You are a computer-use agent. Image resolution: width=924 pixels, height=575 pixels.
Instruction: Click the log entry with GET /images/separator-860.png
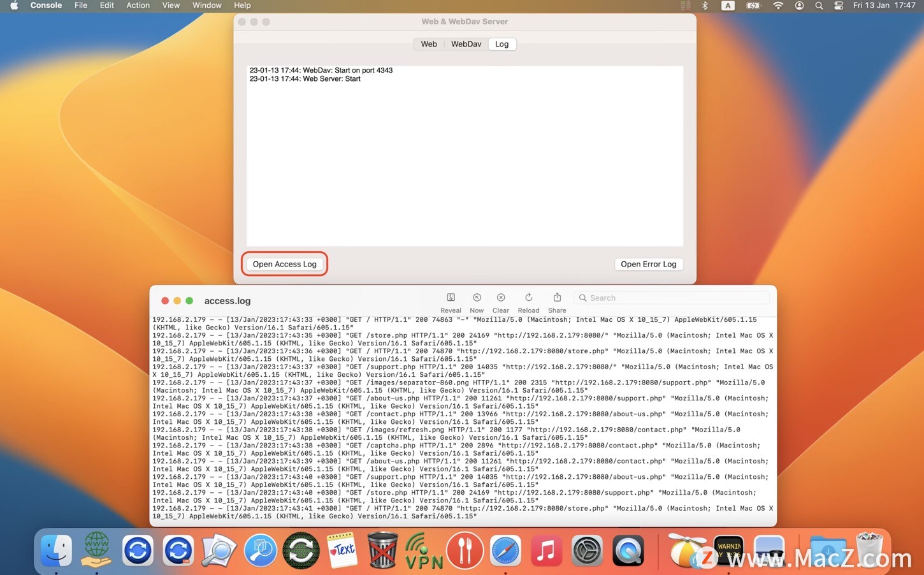click(x=459, y=386)
